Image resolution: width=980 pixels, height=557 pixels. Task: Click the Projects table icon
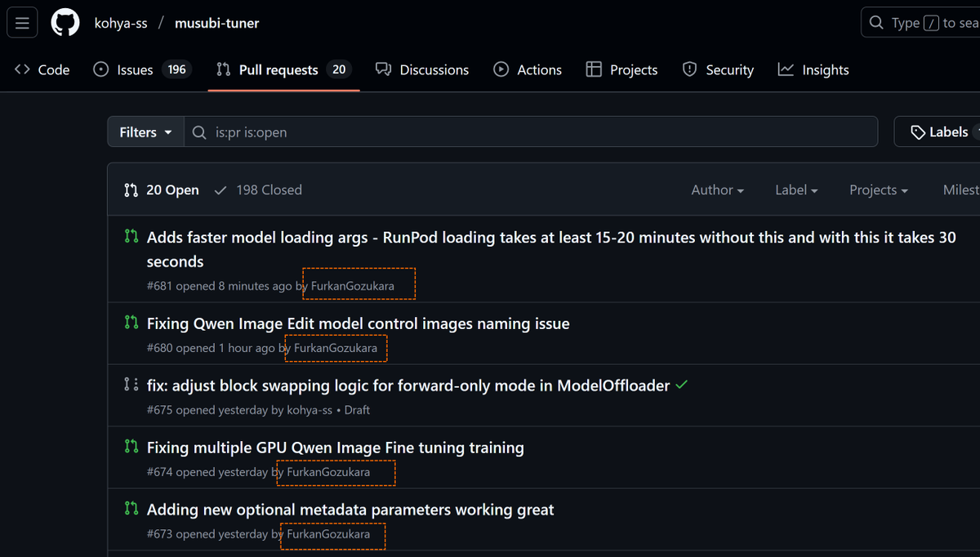(x=593, y=69)
